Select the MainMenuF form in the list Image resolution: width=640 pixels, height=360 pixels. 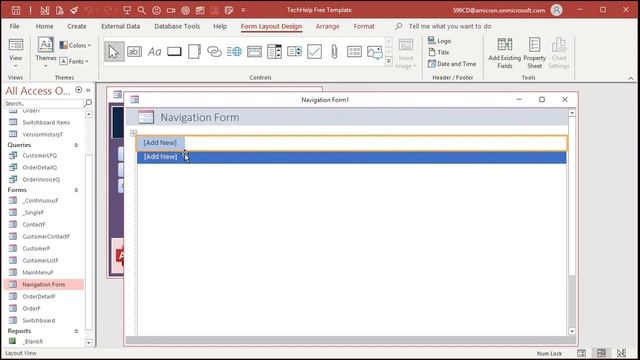(x=38, y=272)
